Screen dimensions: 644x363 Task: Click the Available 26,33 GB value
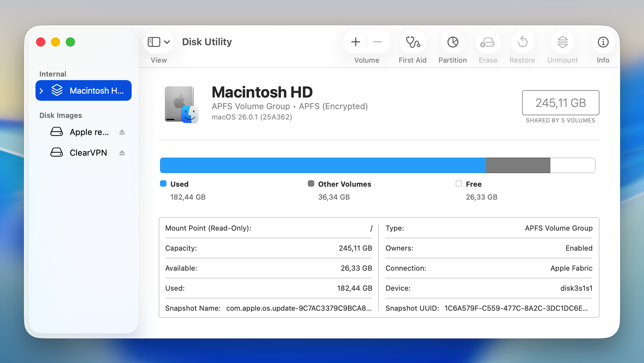[357, 268]
